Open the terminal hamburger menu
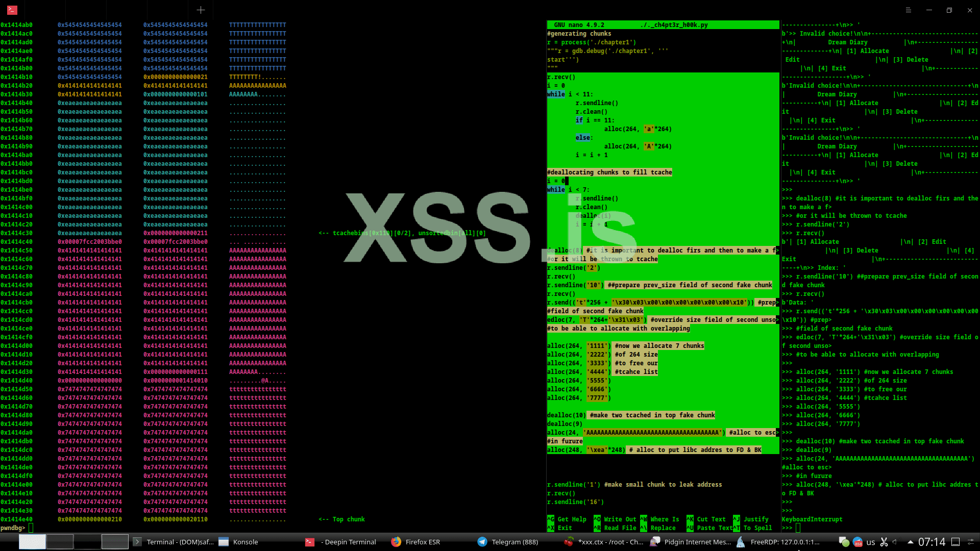Viewport: 980px width, 551px height. [x=908, y=10]
